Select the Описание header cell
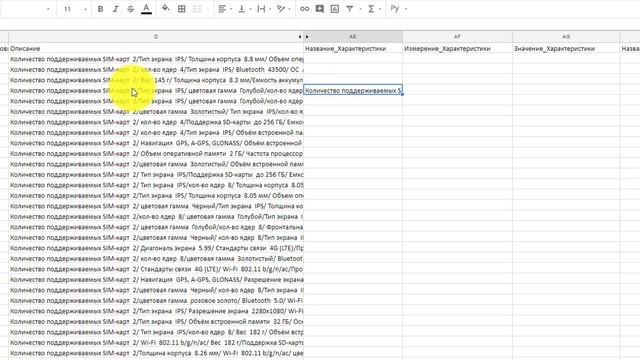The width and height of the screenshot is (640, 360). pyautogui.click(x=156, y=49)
